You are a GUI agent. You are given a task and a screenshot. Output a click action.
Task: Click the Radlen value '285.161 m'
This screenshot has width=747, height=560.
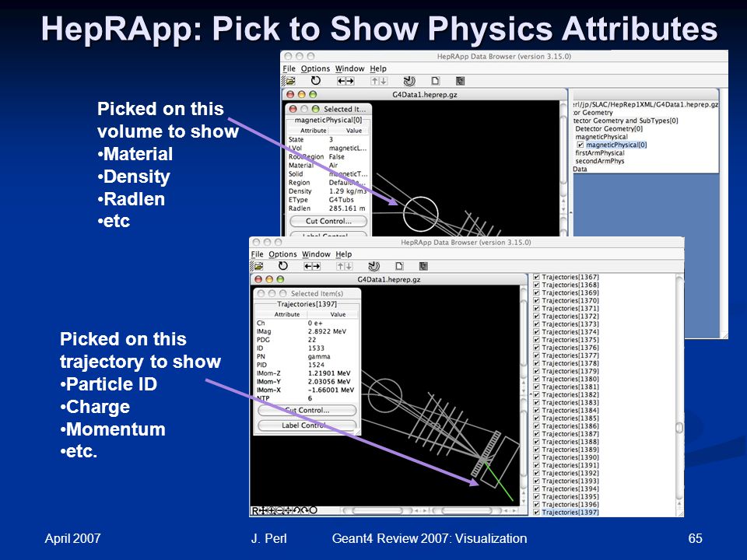pyautogui.click(x=347, y=208)
